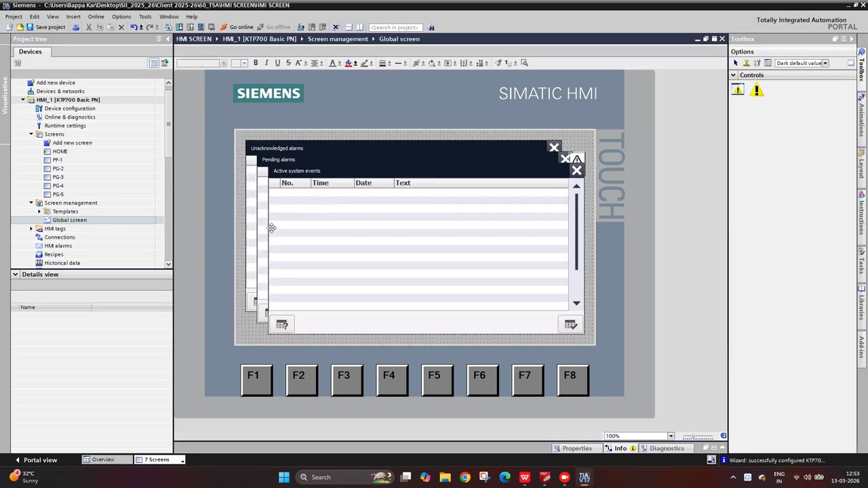Select the pointer tool in Toolbox options
868x488 pixels.
coord(736,63)
